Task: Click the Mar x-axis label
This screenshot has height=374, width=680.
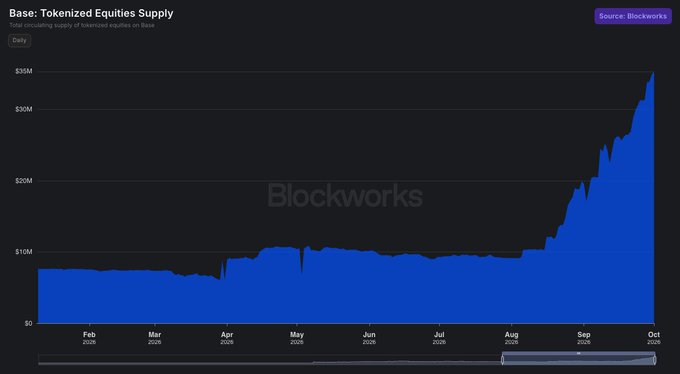Action: [155, 338]
